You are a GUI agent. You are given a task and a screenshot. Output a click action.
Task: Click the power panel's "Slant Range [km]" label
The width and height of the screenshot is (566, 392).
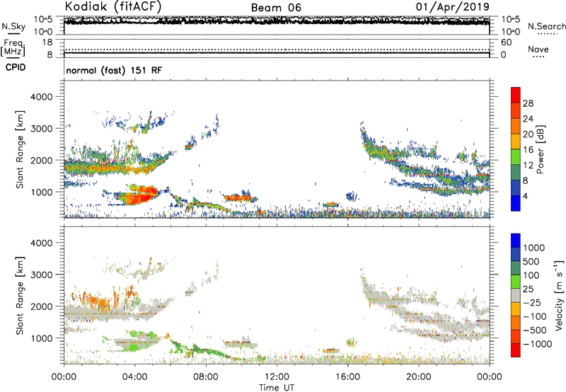click(21, 149)
